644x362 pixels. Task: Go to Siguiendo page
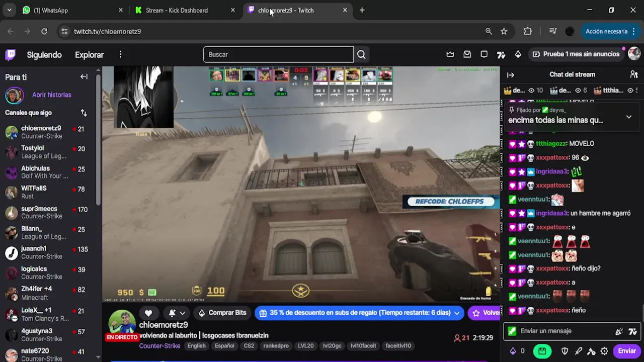(44, 55)
